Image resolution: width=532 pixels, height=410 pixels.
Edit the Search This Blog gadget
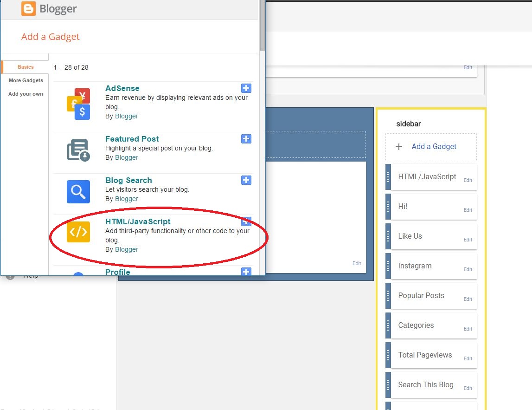coord(468,388)
